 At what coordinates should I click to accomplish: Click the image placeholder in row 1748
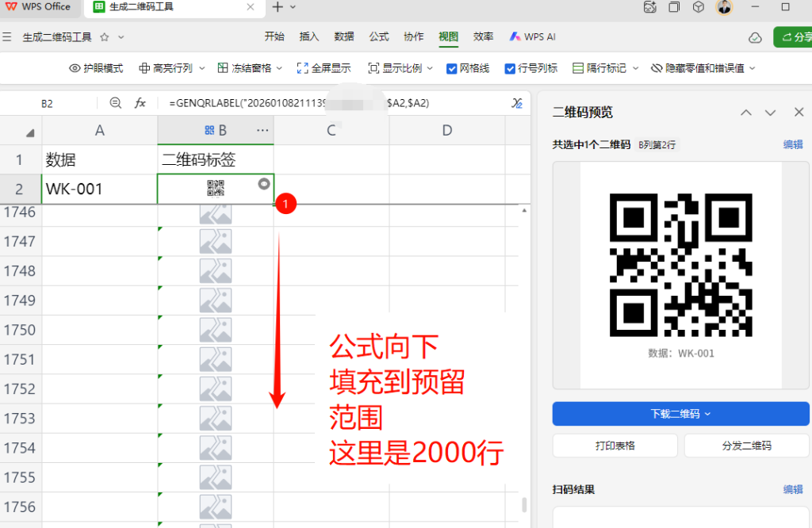(x=216, y=270)
